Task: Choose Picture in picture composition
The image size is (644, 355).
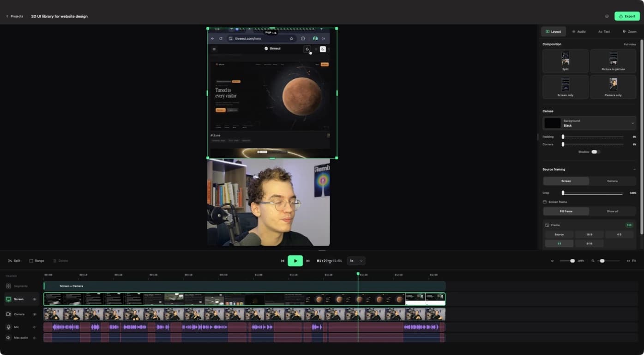Action: point(613,61)
